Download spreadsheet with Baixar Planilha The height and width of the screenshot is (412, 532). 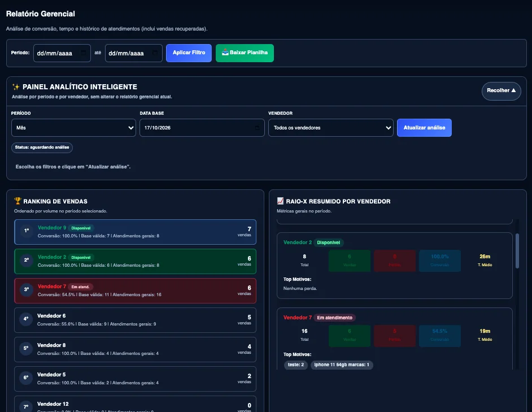245,53
